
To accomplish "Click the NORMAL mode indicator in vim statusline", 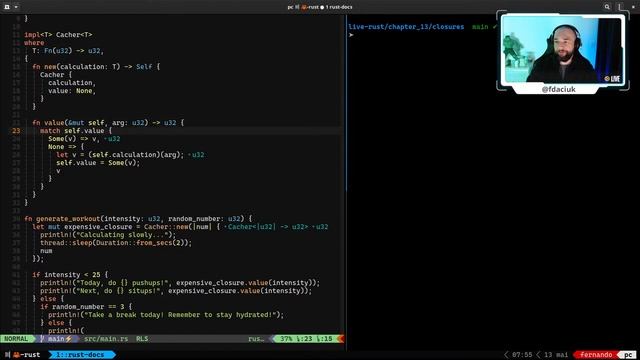I will (16, 339).
